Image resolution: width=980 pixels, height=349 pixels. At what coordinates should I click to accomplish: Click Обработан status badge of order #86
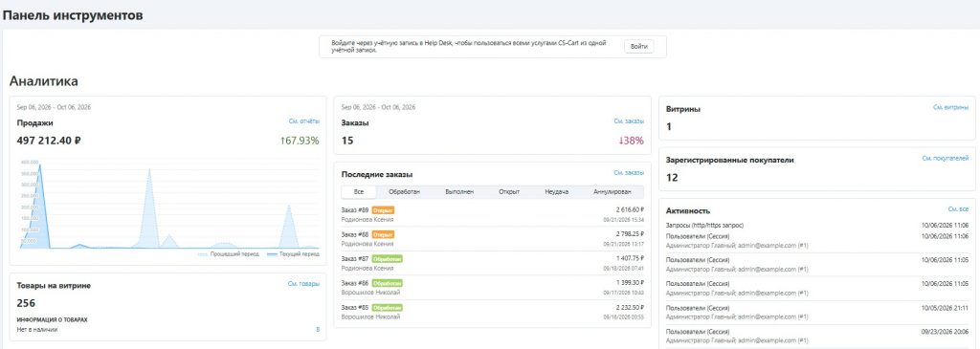pyautogui.click(x=388, y=283)
